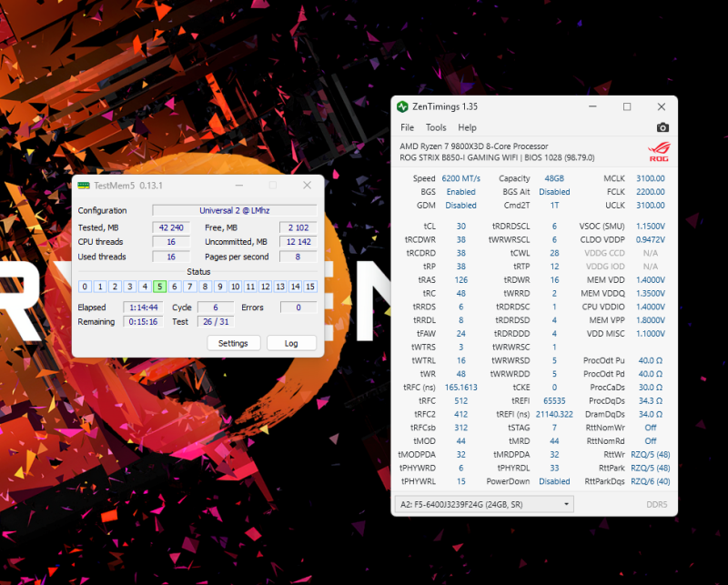Select status cell 10 in TestMem5
The image size is (728, 585).
tap(236, 287)
